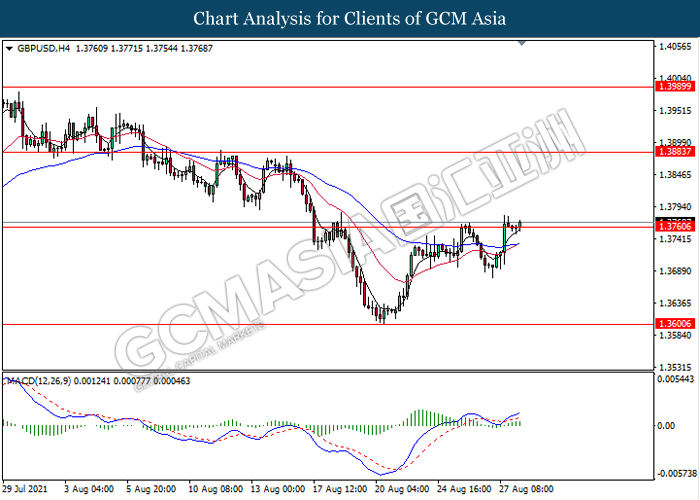
Task: Click the 1.35315 price axis value
Action: pyautogui.click(x=673, y=366)
